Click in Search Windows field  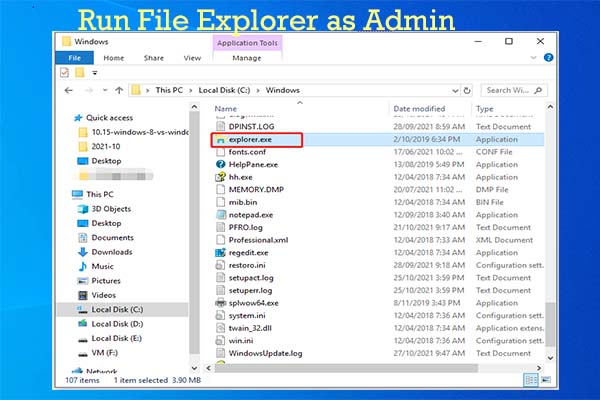(x=514, y=90)
